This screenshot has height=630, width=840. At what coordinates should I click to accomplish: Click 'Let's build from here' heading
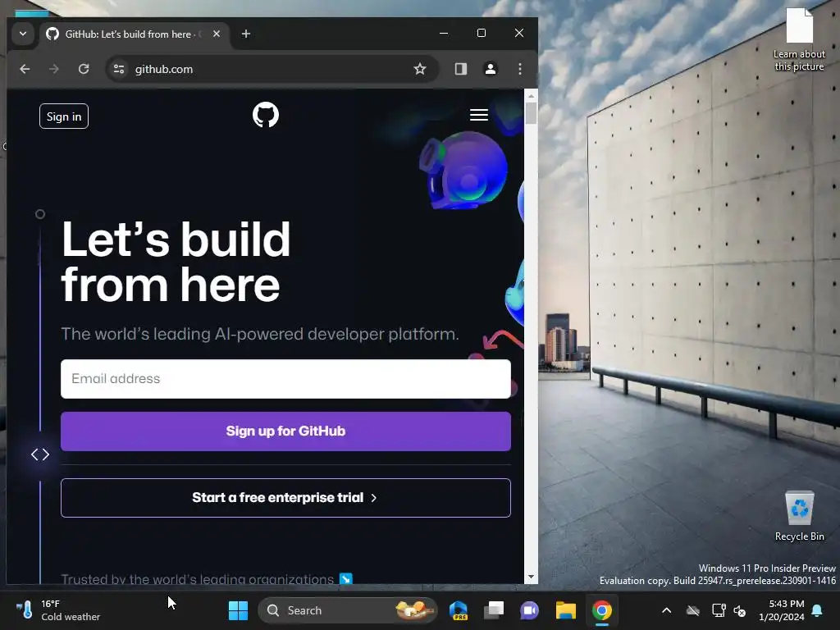pyautogui.click(x=176, y=262)
